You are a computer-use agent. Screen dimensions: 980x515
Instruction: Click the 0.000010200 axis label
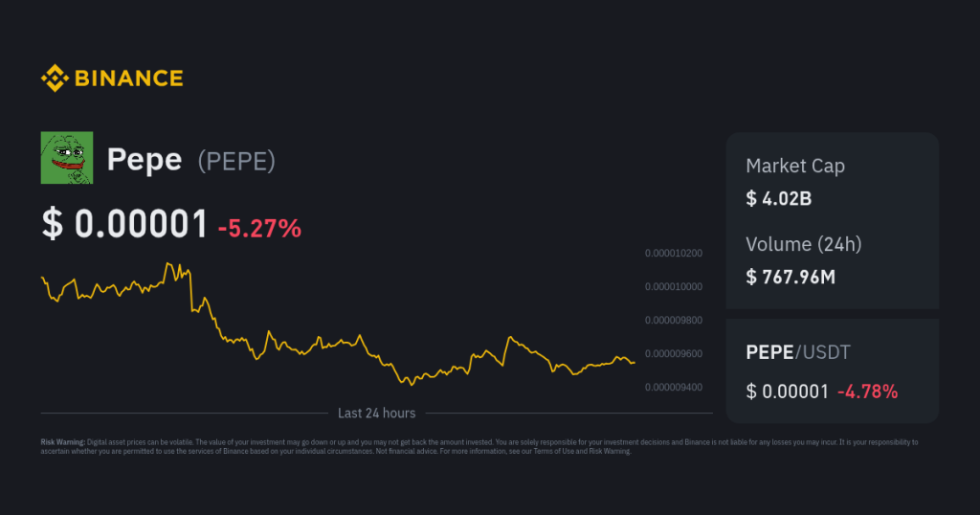(674, 253)
